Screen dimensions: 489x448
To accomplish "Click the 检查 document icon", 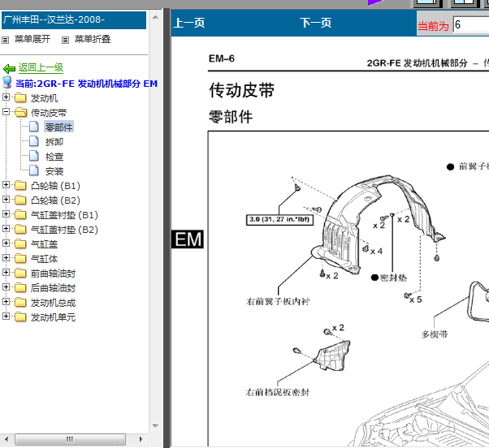I will click(33, 156).
